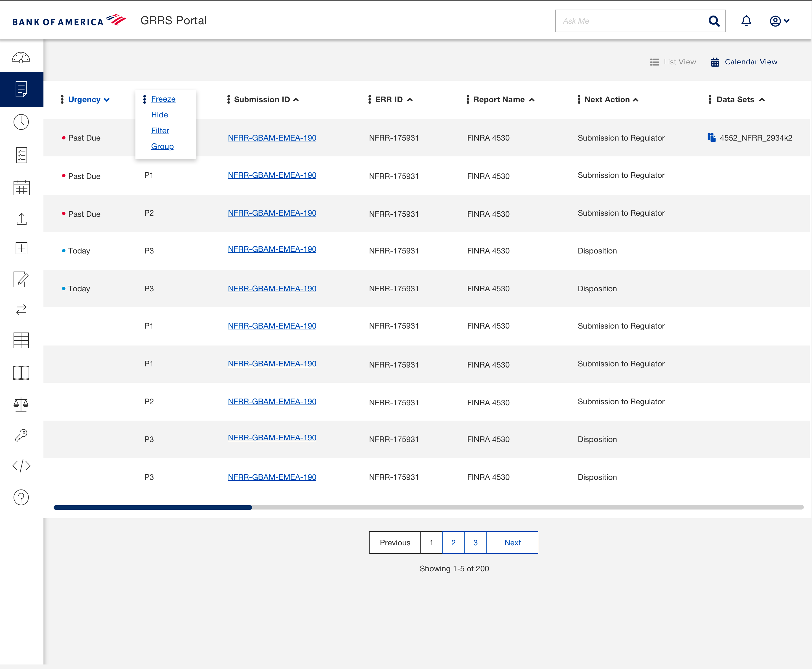The height and width of the screenshot is (669, 812).
Task: Click the notification bell icon
Action: pos(746,21)
